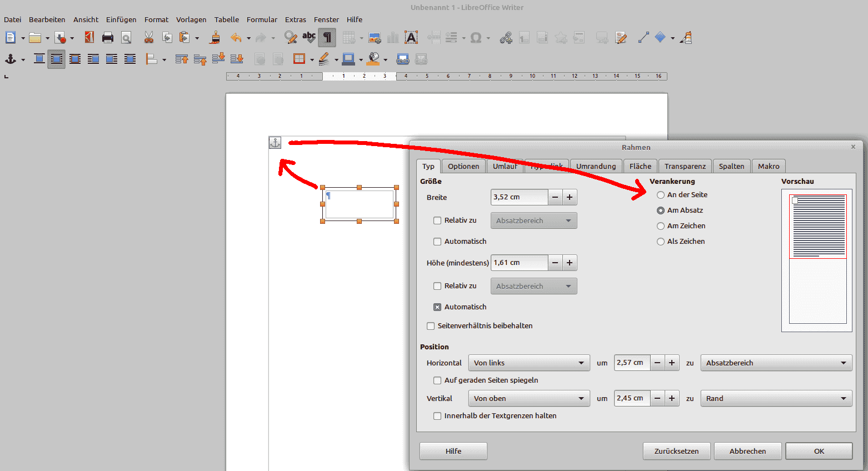Select the 'An der Seite' anchor option
The image size is (868, 471).
(661, 195)
